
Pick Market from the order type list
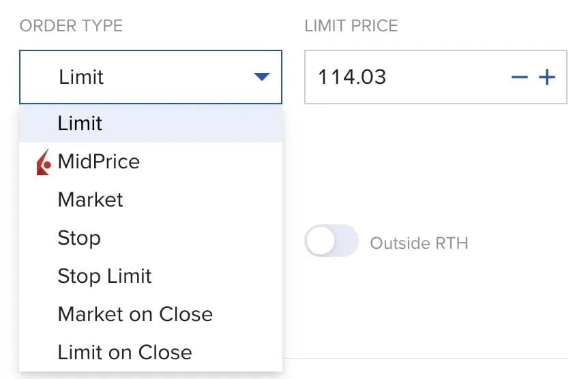(91, 200)
